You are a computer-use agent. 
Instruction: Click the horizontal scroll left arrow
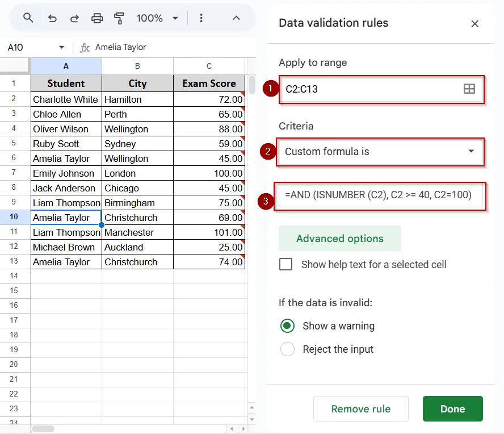point(232,429)
